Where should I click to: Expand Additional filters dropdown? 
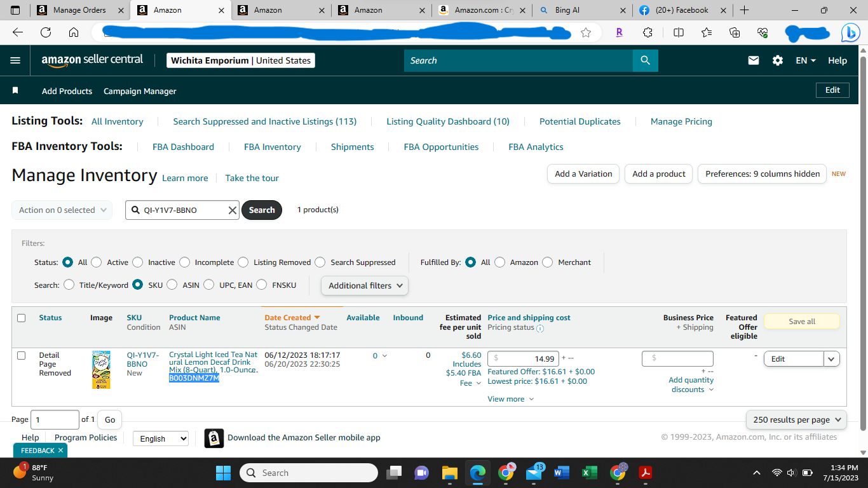coord(365,285)
